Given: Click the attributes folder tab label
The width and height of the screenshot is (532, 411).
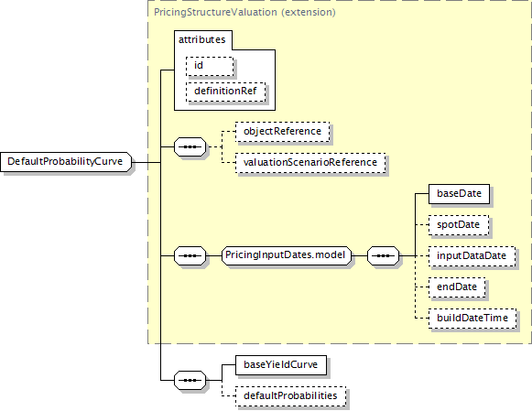Looking at the screenshot, I should pyautogui.click(x=202, y=40).
